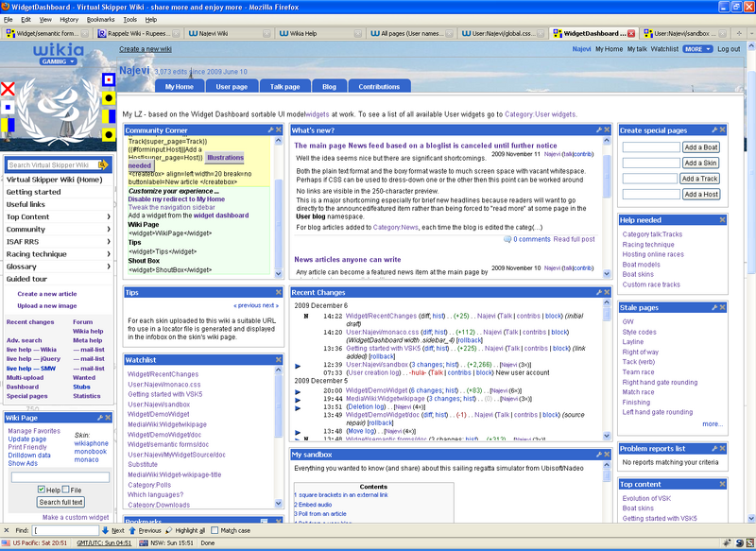Open the Blog tab
756x551 pixels.
329,86
